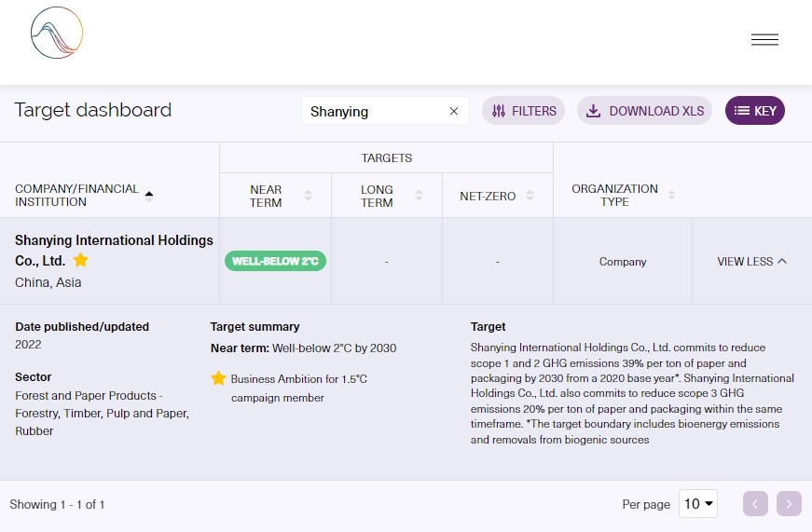Clear the Shanying search text
The image size is (812, 532).
(454, 111)
